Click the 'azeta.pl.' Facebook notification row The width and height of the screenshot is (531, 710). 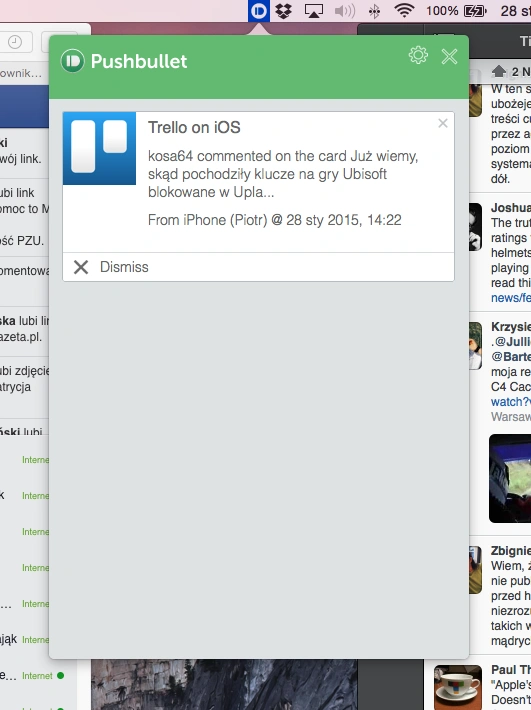[24, 329]
